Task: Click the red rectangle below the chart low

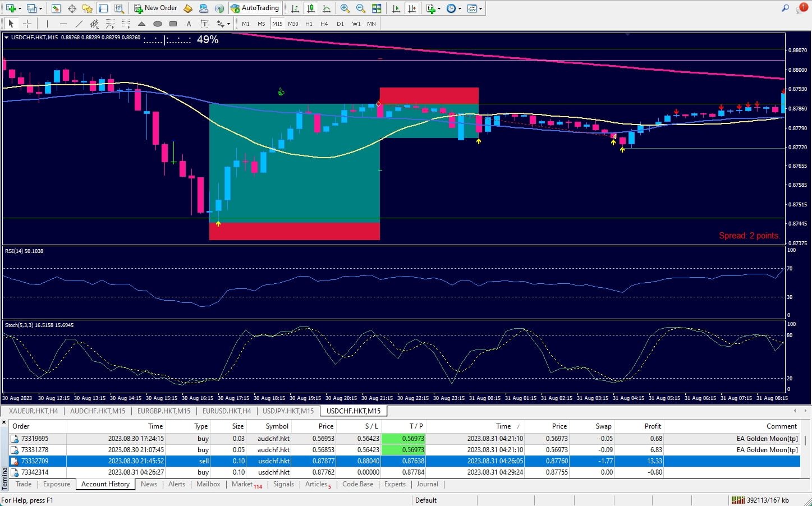Action: click(294, 231)
